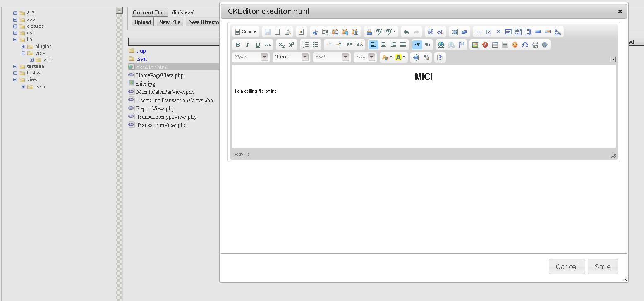Select the classes folder in tree

pyautogui.click(x=35, y=26)
